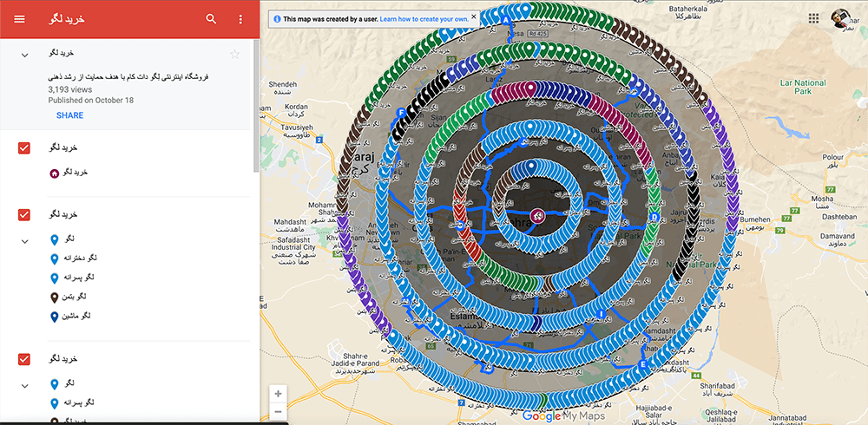Viewport: 868px width, 425px height.
Task: Zoom out the map with minus button
Action: click(x=278, y=412)
